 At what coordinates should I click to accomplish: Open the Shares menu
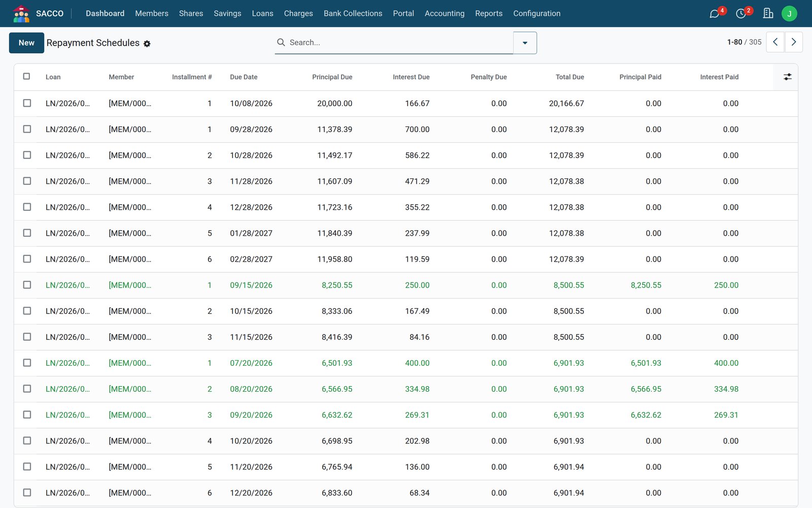point(191,14)
